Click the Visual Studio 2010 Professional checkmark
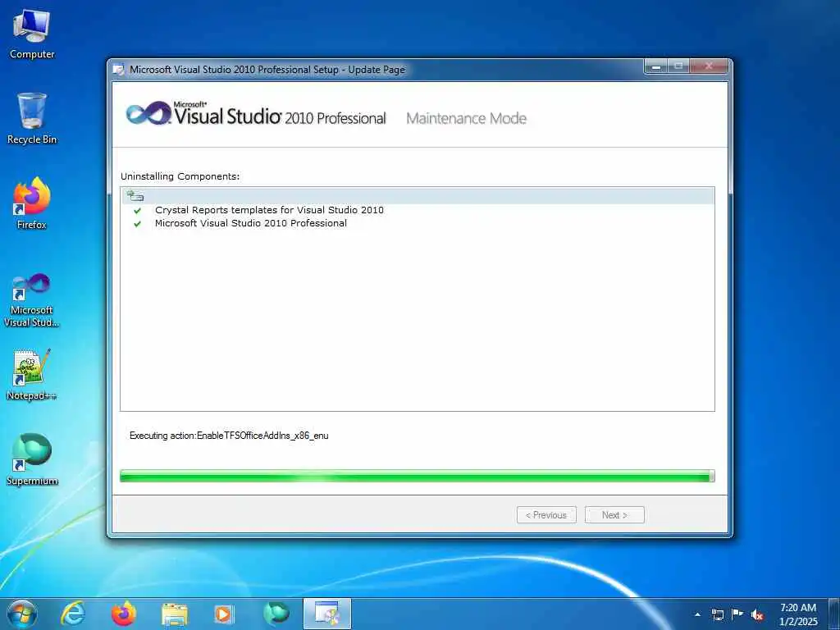The width and height of the screenshot is (840, 630). (x=138, y=224)
